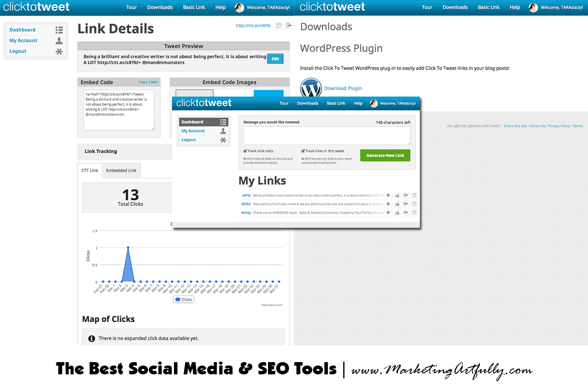
Task: Uncheck Track links in this tweet
Action: pos(303,151)
